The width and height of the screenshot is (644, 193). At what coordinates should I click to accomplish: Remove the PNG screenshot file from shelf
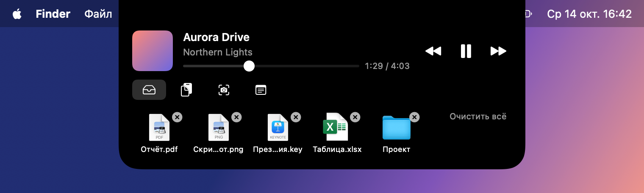(236, 117)
